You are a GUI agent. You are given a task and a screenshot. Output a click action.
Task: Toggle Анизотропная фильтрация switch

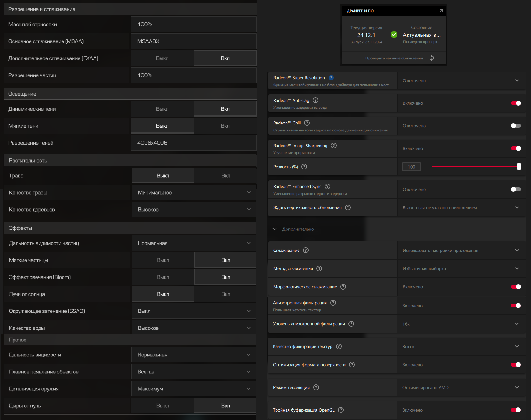point(516,306)
